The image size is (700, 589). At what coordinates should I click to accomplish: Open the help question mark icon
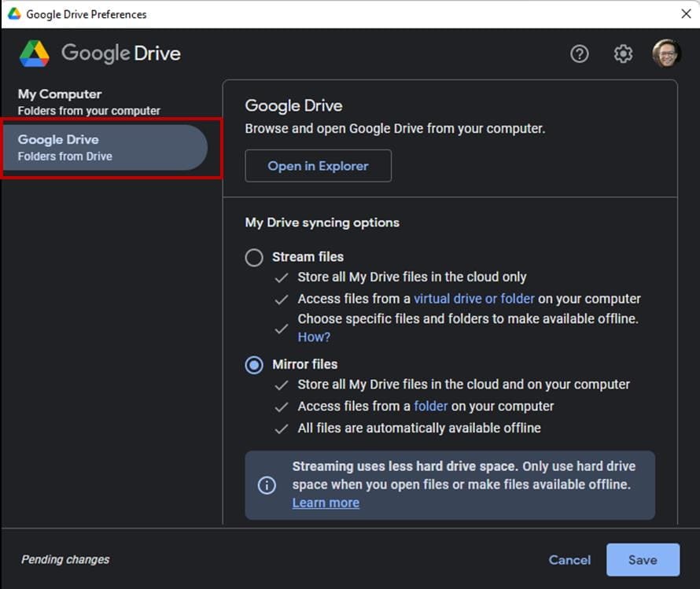pyautogui.click(x=580, y=53)
